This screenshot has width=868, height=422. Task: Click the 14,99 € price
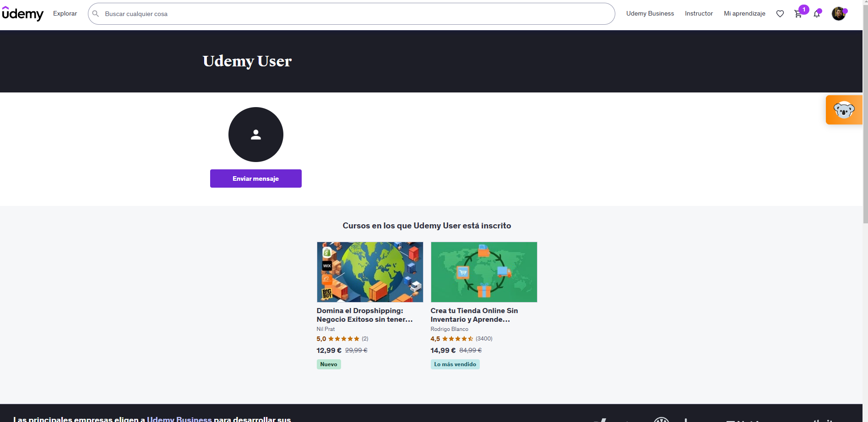pyautogui.click(x=443, y=350)
